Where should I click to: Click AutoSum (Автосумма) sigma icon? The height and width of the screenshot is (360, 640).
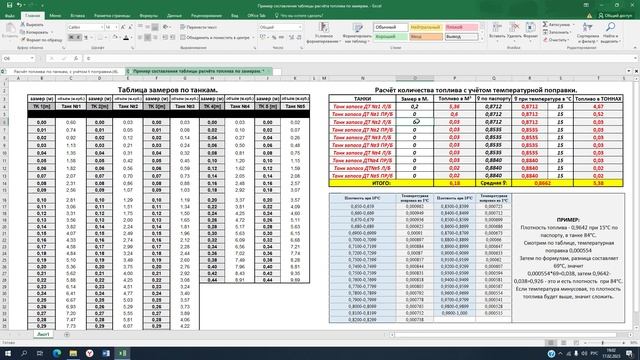(545, 25)
